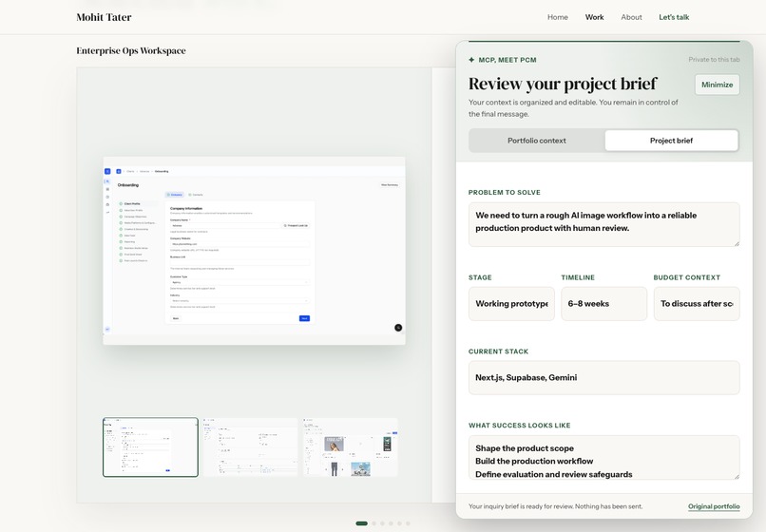The width and height of the screenshot is (766, 532).
Task: Click the Timeline field showing 6–8 weeks
Action: coord(603,303)
